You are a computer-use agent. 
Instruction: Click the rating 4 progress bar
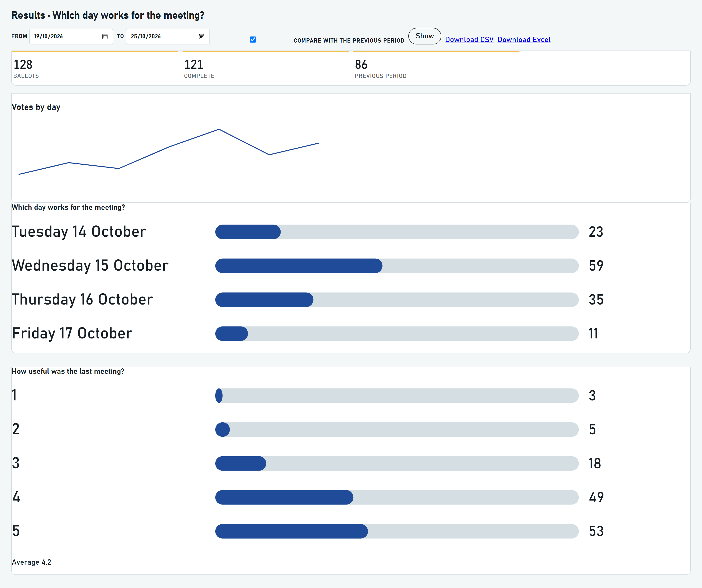397,497
